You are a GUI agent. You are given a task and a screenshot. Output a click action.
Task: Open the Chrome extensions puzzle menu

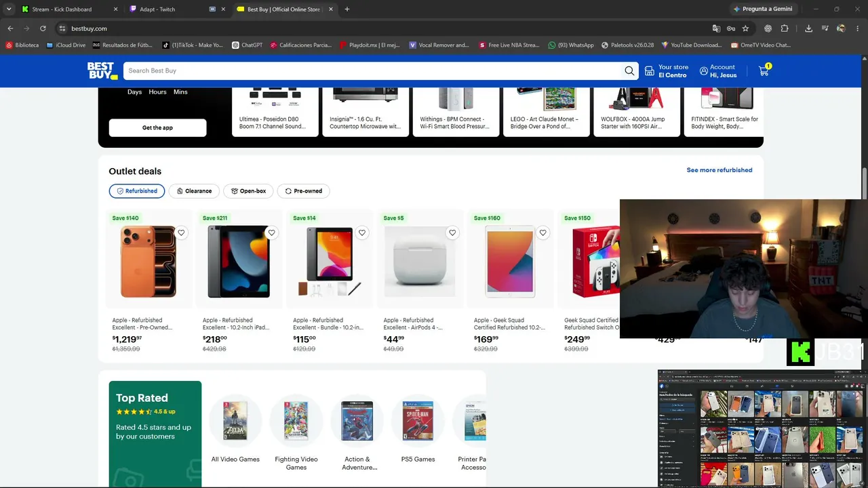[x=785, y=28]
